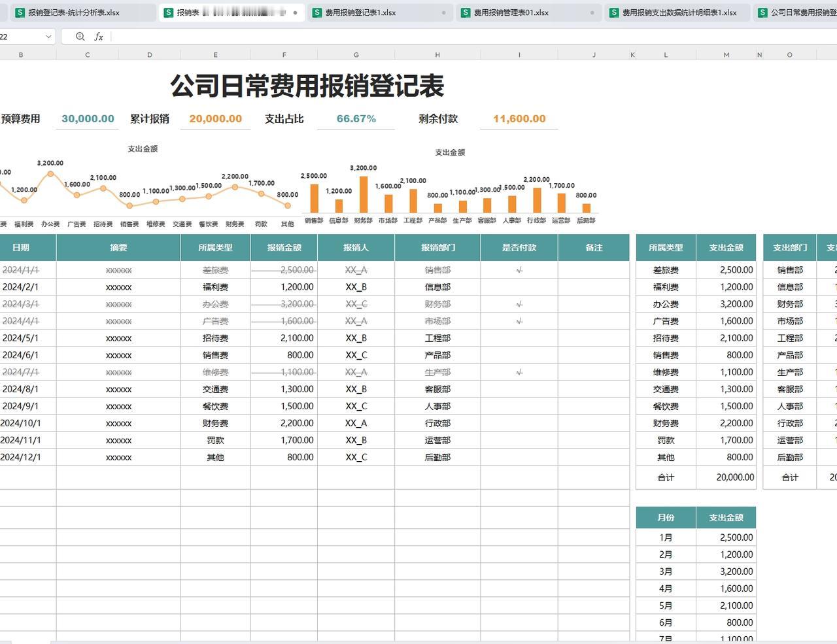Click the 3,200.00 peak point on line chart
The image size is (837, 644).
pyautogui.click(x=50, y=174)
